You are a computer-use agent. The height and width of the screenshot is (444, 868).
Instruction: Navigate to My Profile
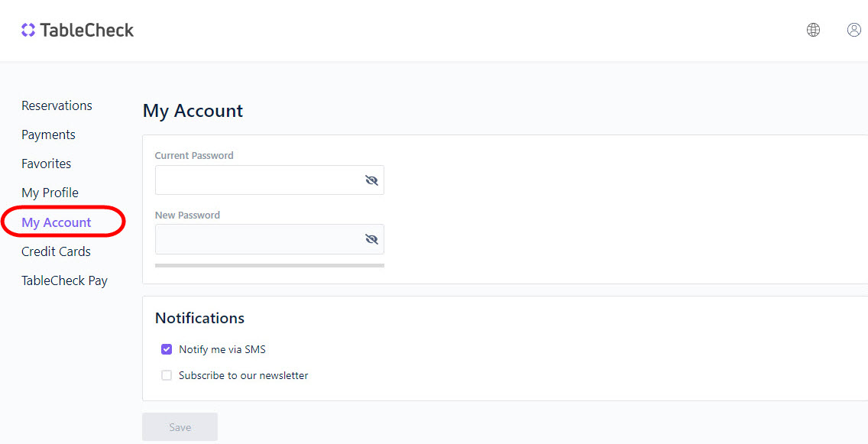(x=50, y=193)
